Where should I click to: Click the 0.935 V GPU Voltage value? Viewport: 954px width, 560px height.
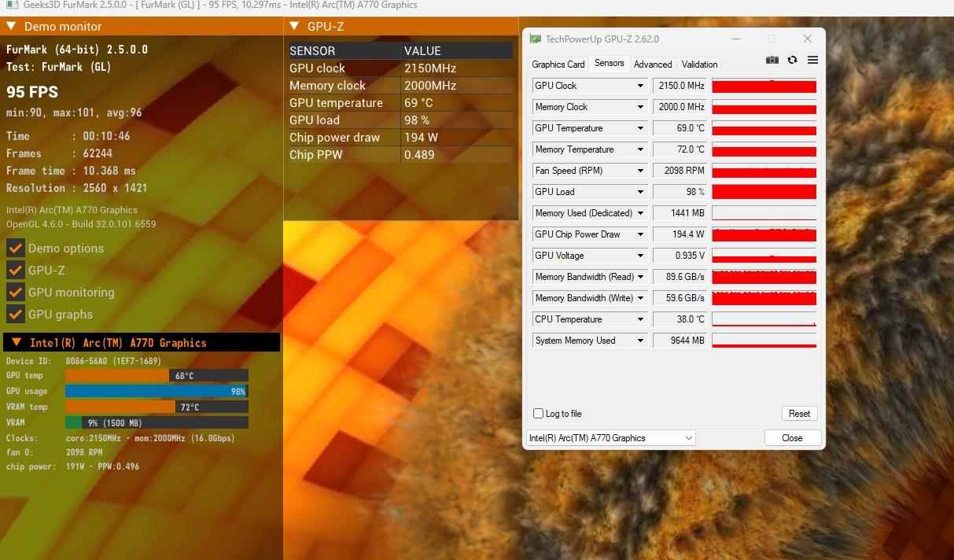coord(680,256)
